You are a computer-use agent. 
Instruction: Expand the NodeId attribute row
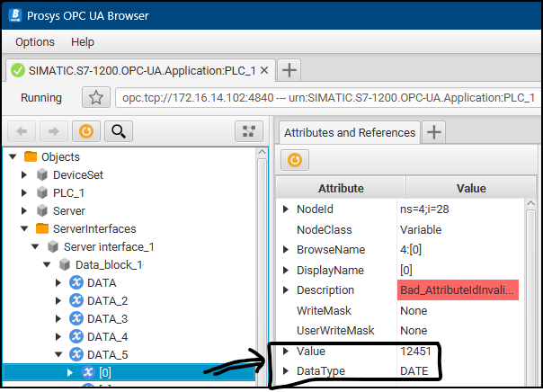(286, 209)
